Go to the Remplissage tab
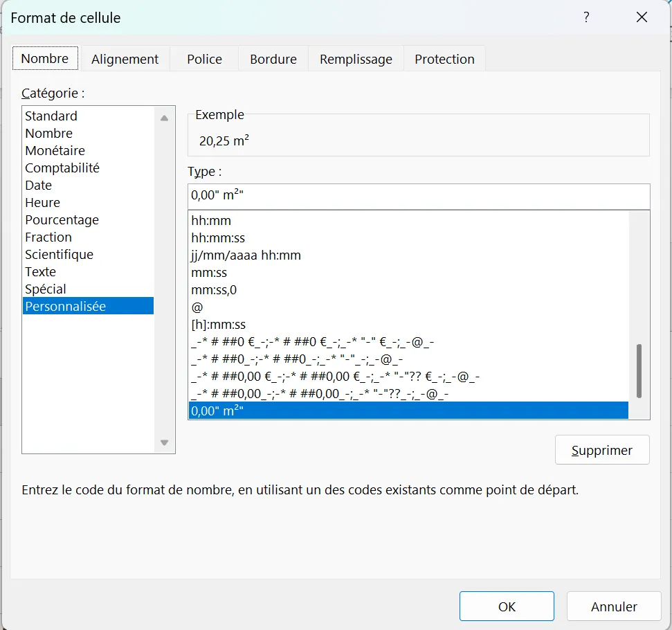 pos(356,59)
